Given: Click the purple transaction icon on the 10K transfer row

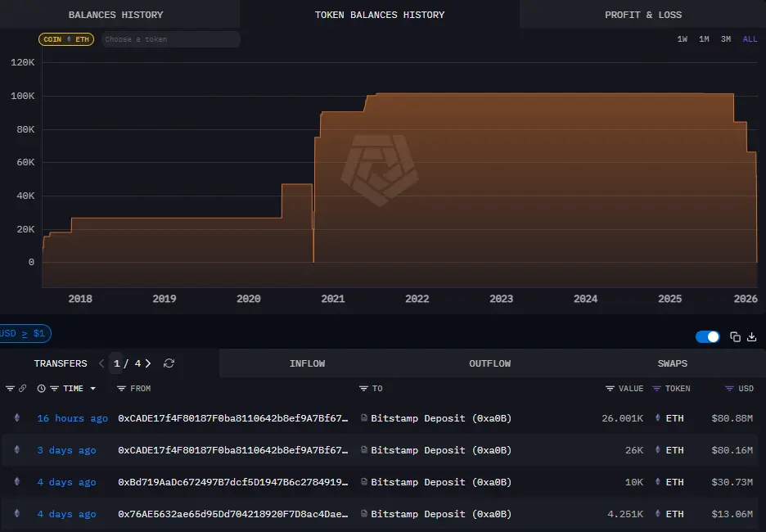Looking at the screenshot, I should tap(17, 482).
